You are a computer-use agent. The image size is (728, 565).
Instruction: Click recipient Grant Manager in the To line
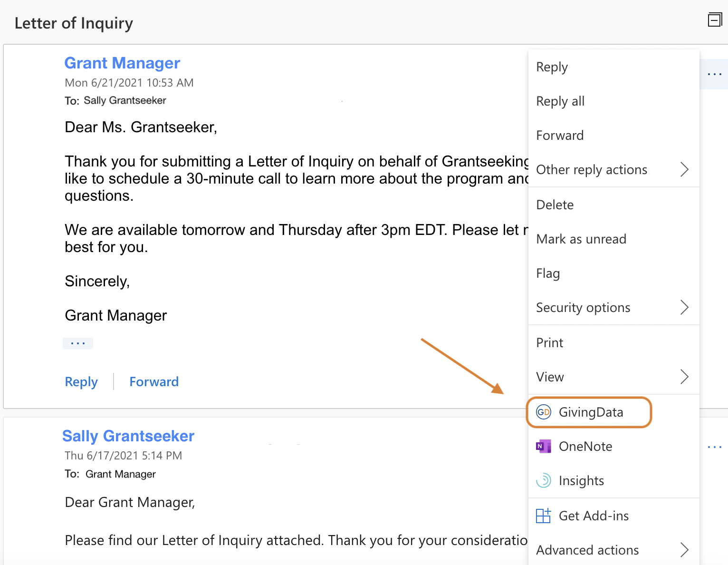click(x=121, y=474)
